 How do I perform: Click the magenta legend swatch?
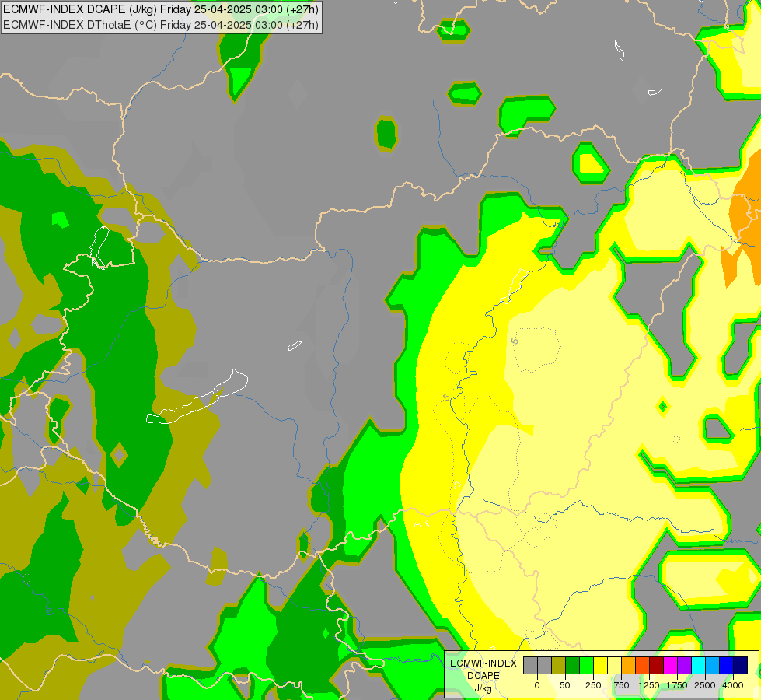tap(670, 666)
